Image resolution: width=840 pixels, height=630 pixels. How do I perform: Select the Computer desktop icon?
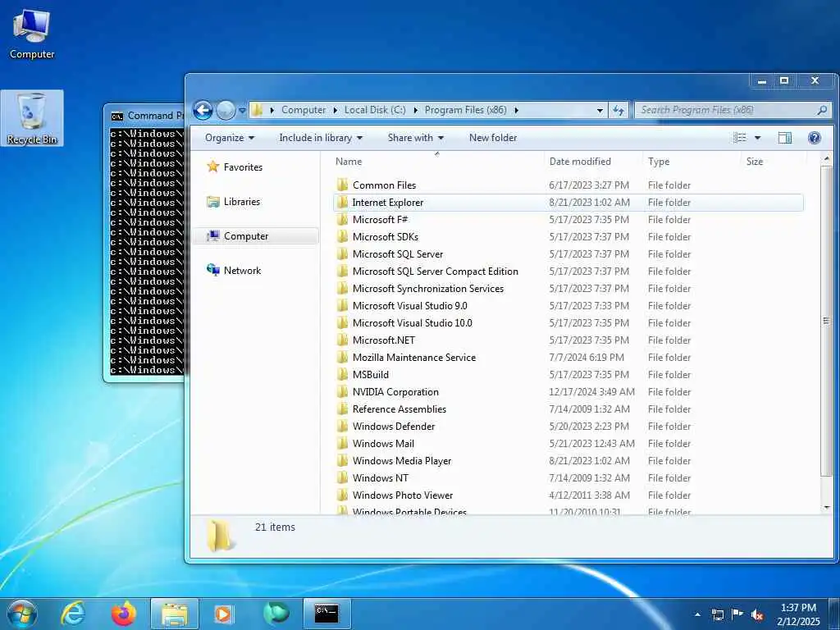32,34
